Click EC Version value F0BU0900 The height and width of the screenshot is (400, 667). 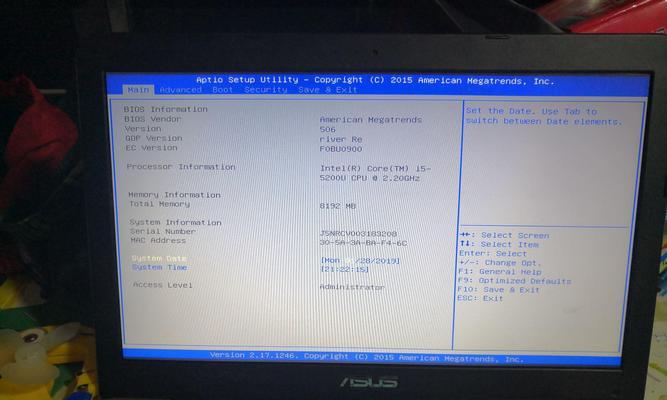click(341, 149)
